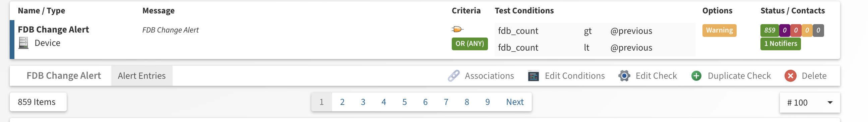
Task: Click the green 859 status badge
Action: click(769, 30)
